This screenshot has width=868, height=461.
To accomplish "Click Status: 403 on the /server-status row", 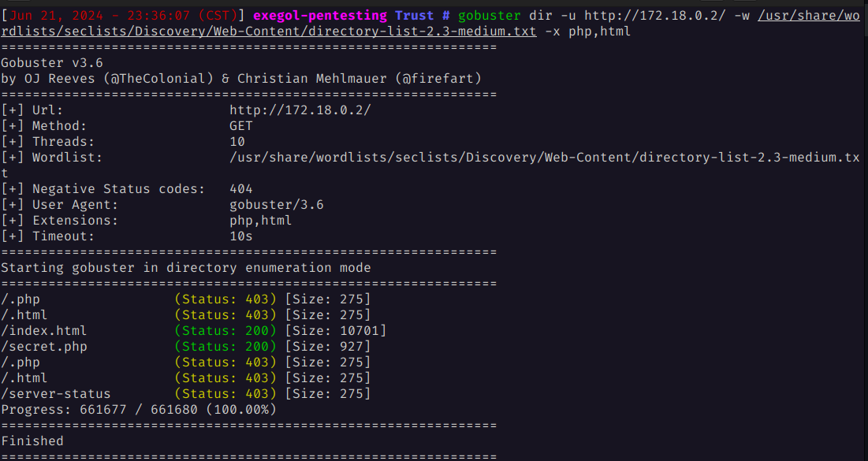I will click(x=225, y=394).
